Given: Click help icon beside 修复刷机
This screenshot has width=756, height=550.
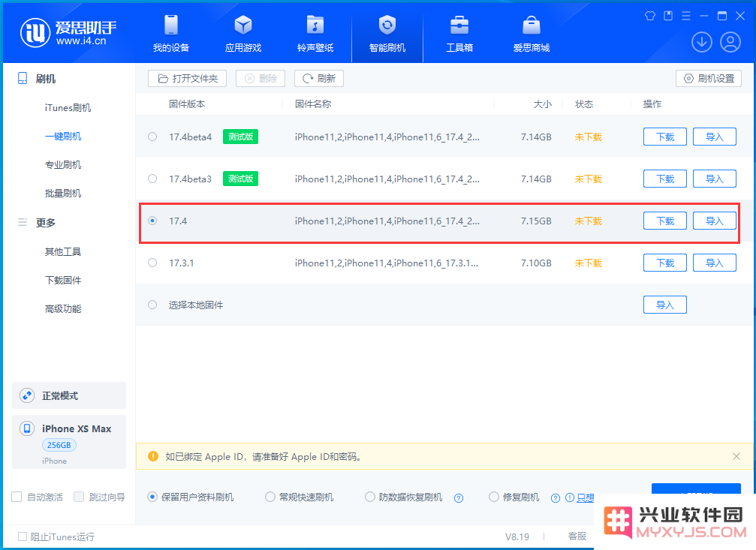Looking at the screenshot, I should 556,498.
